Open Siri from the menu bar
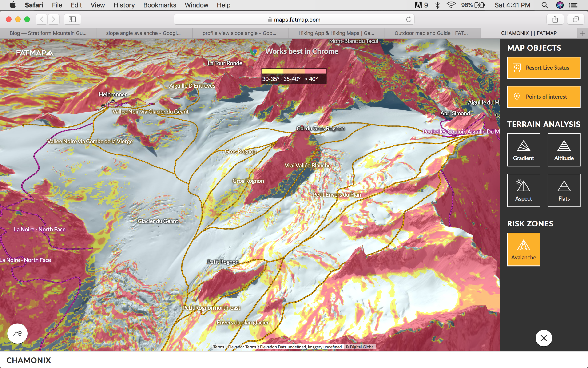Screen dimensions: 588x368 560,5
